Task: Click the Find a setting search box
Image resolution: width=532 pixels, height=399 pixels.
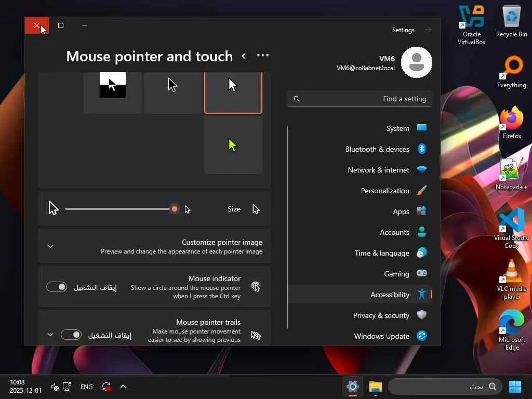Action: (360, 99)
